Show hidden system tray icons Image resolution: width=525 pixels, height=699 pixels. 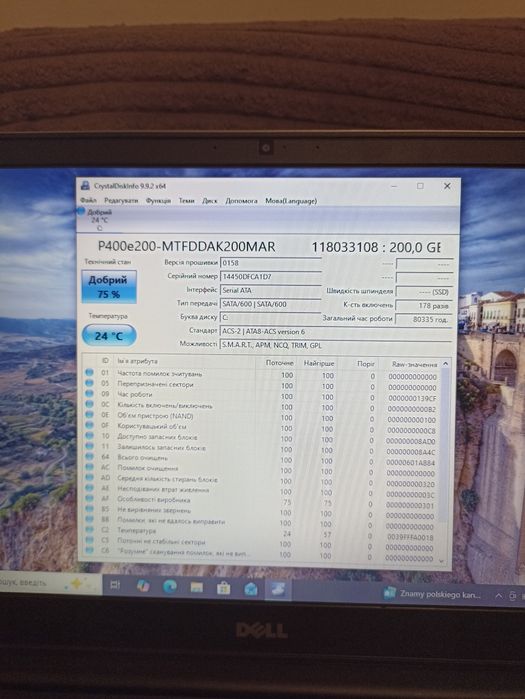(499, 596)
